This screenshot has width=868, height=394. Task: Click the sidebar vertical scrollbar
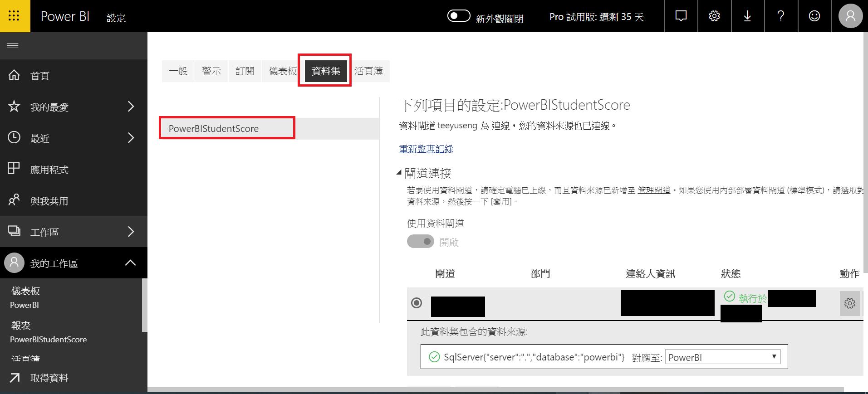[x=145, y=305]
